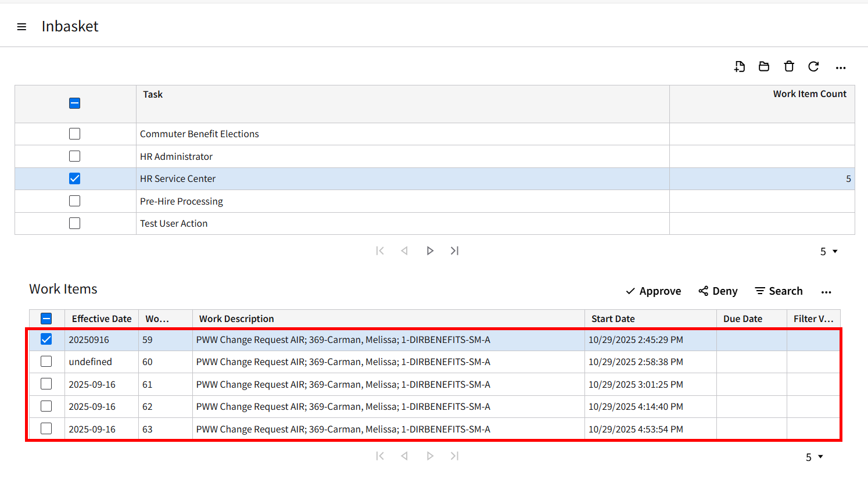
Task: Check the HR Administrator checkbox
Action: click(x=74, y=156)
